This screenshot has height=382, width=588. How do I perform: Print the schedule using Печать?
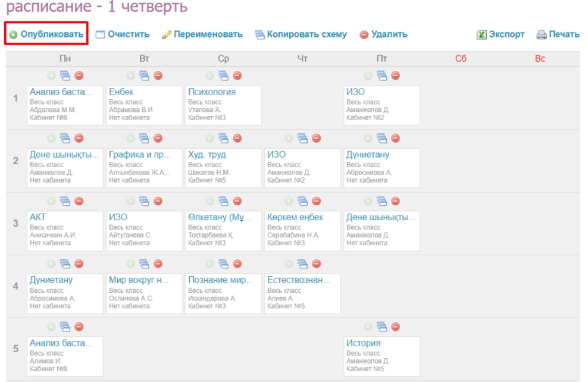(x=558, y=35)
